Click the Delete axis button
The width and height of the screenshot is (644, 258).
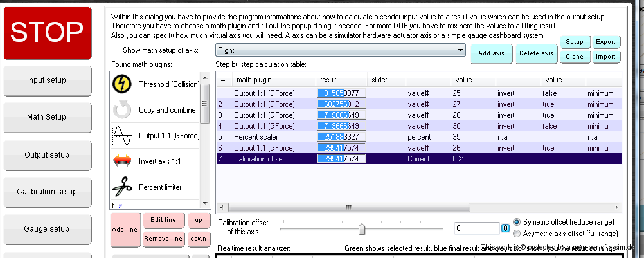pyautogui.click(x=536, y=53)
